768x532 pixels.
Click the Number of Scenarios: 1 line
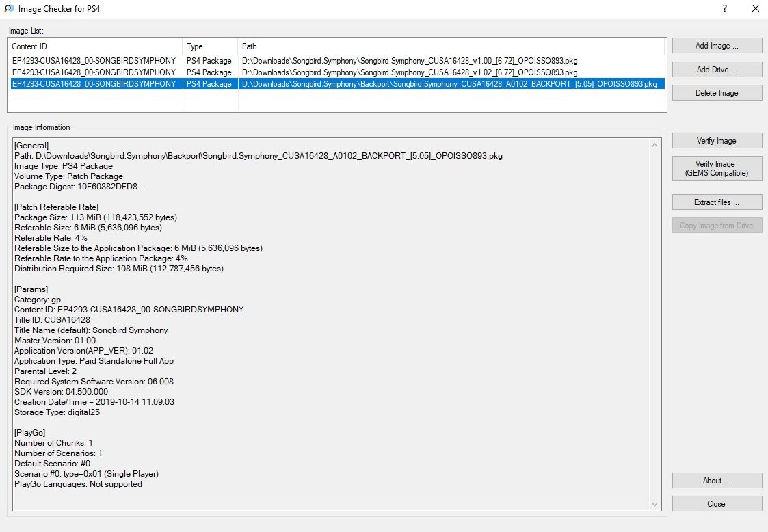58,454
